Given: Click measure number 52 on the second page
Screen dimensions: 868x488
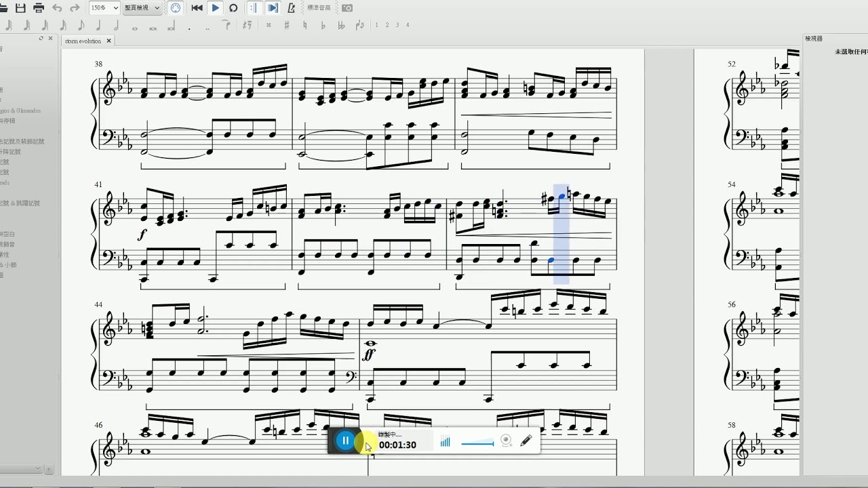Looking at the screenshot, I should pos(732,64).
